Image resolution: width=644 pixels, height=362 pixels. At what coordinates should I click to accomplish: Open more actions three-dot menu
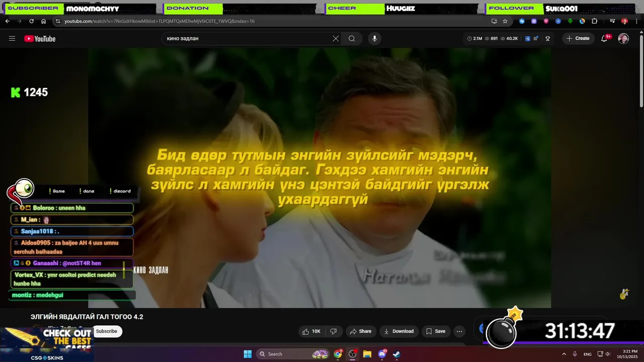tap(459, 331)
